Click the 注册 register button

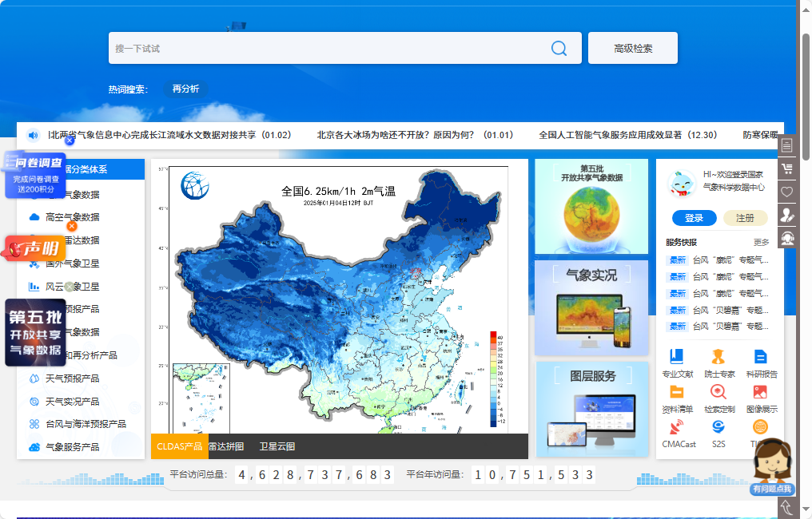745,218
